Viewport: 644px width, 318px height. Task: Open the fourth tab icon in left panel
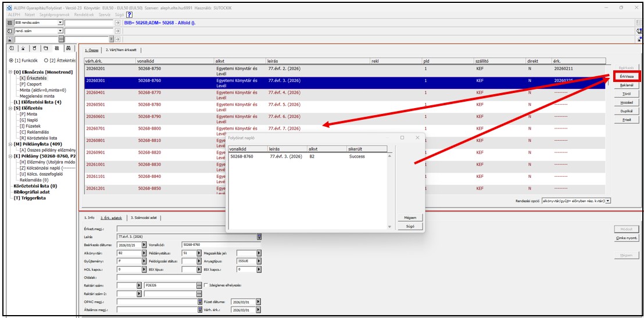[45, 48]
